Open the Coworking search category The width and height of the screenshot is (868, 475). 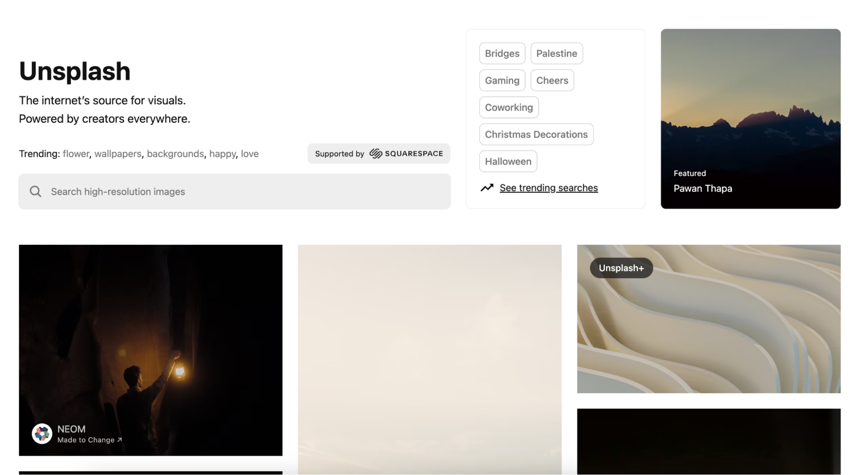coord(508,106)
